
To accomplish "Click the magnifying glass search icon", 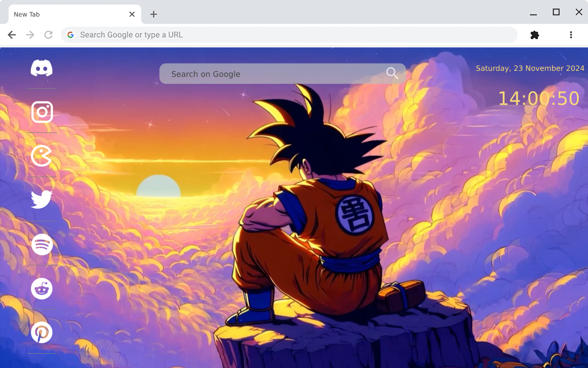I will (x=392, y=73).
